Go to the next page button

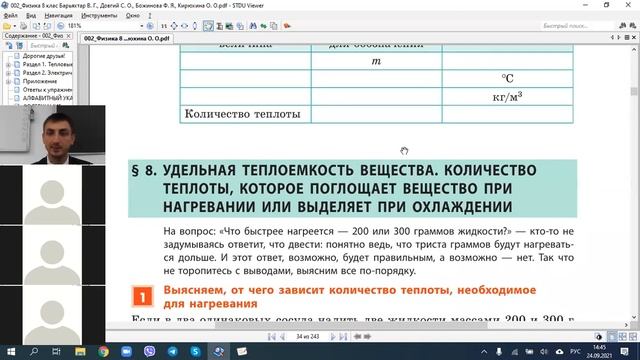point(333,336)
